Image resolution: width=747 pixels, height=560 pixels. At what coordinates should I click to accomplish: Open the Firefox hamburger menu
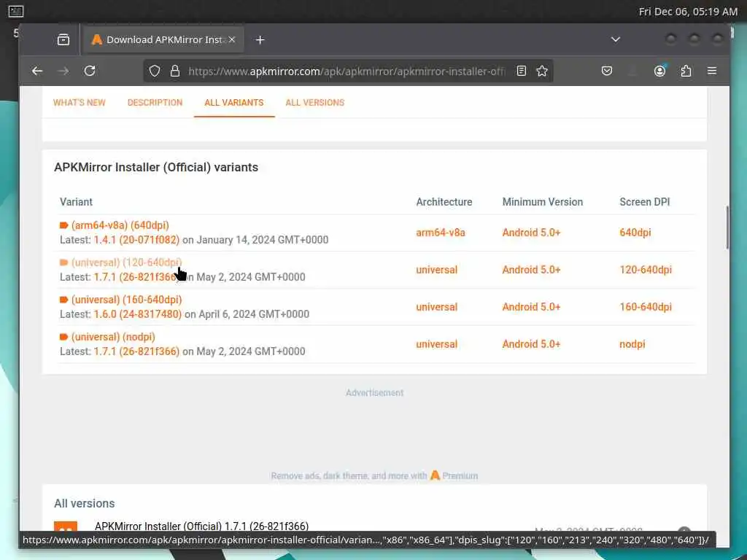[x=712, y=71]
